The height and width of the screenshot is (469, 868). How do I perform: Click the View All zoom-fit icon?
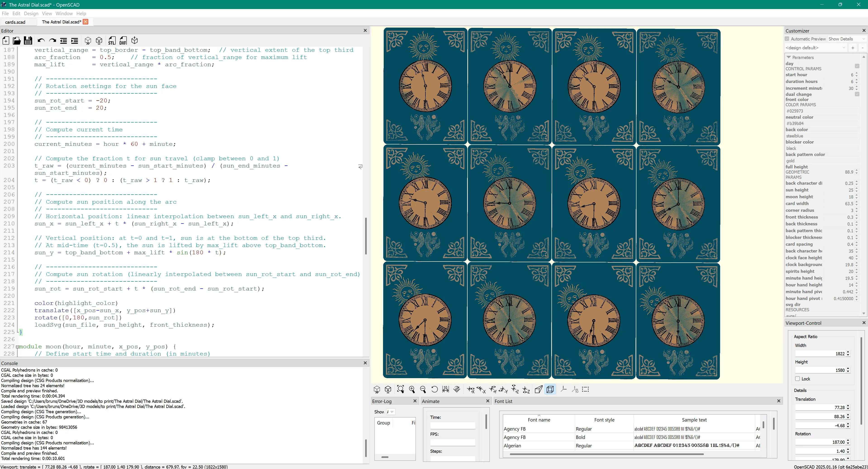pos(400,389)
